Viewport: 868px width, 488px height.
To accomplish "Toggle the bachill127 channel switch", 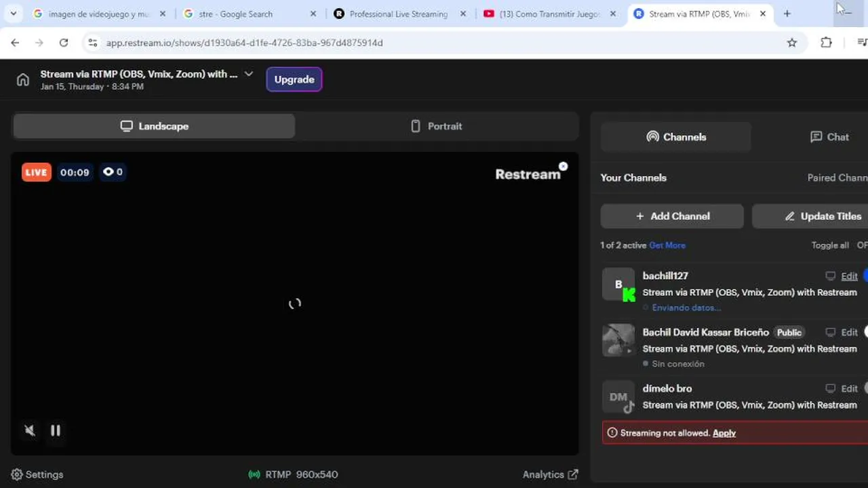I will 865,276.
